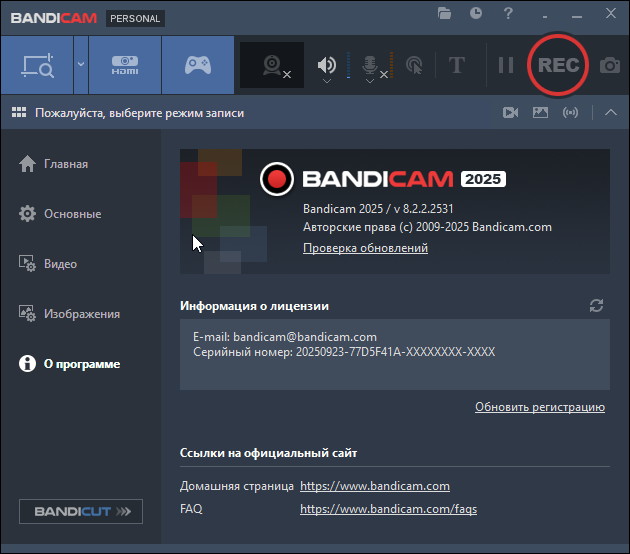Viewport: 630px width, 554px height.
Task: Click the refresh license information icon
Action: point(597,305)
